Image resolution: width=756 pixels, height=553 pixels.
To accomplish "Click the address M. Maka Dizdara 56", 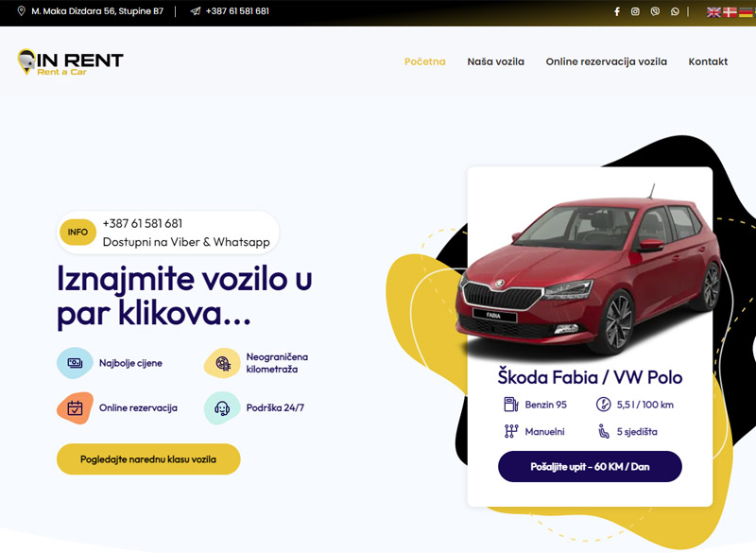I will tap(97, 11).
